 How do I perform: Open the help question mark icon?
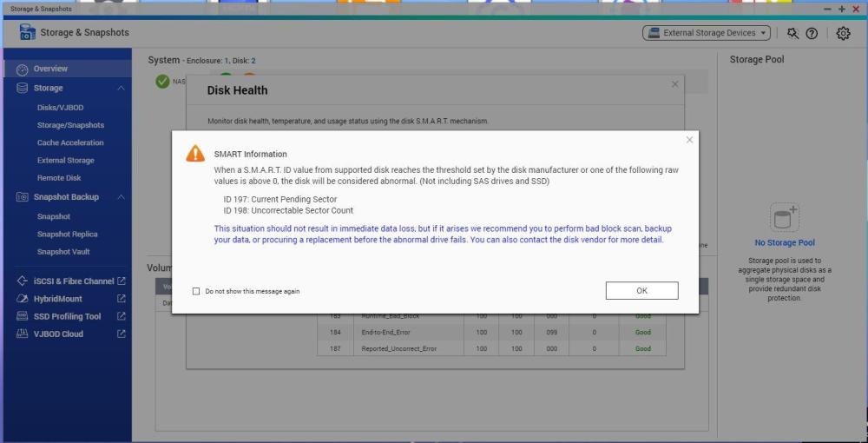[x=812, y=33]
